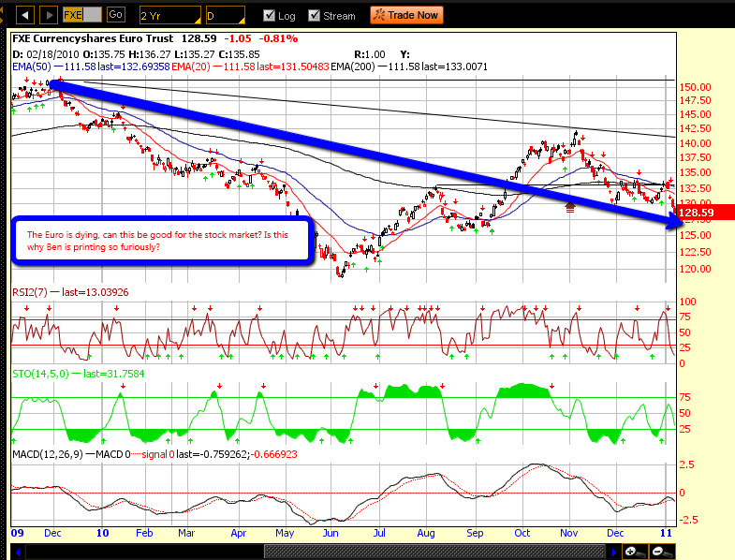This screenshot has width=735, height=560.
Task: Click the zoom out magnifier icon
Action: [662, 552]
